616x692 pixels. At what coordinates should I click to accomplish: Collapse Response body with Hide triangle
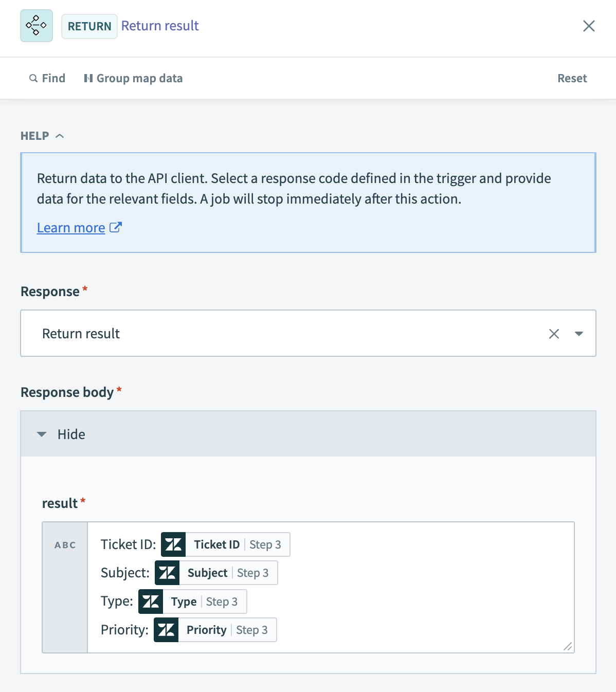click(x=42, y=434)
